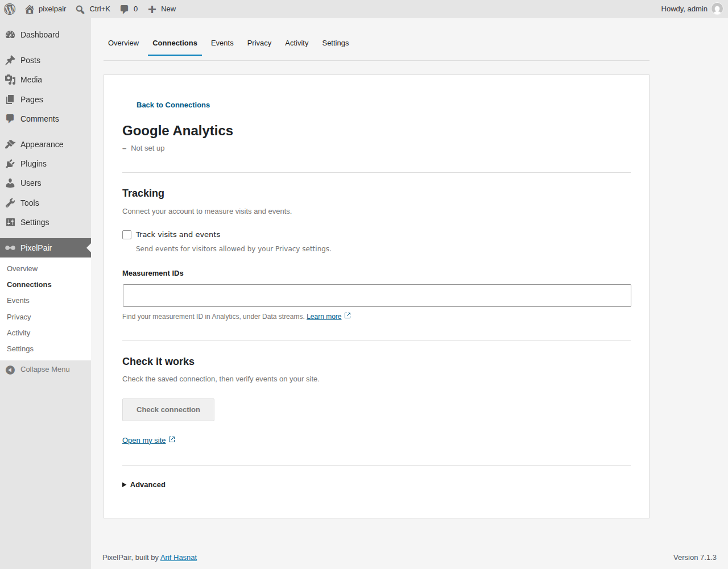Switch to the Overview tab
Image resolution: width=728 pixels, height=569 pixels.
(x=123, y=43)
